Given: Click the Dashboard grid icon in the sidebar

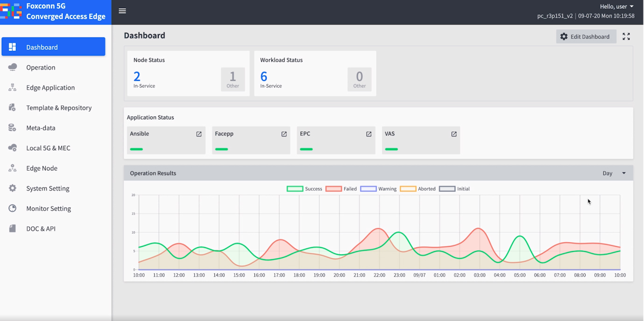Looking at the screenshot, I should 13,47.
